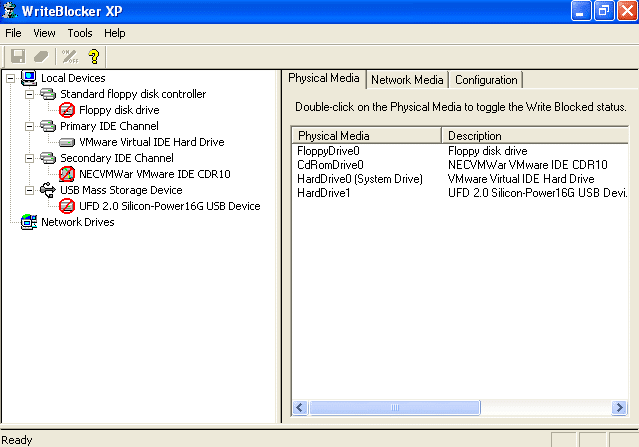Select Standard floppy disk controller label
This screenshot has width=639, height=447.
(x=133, y=94)
